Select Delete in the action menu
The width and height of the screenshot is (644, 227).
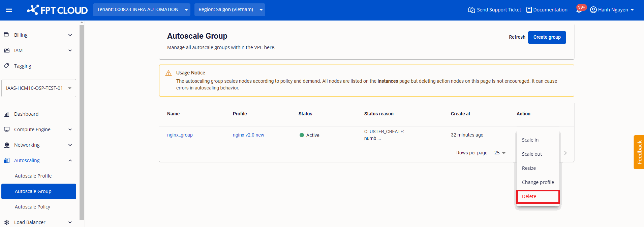[538, 196]
